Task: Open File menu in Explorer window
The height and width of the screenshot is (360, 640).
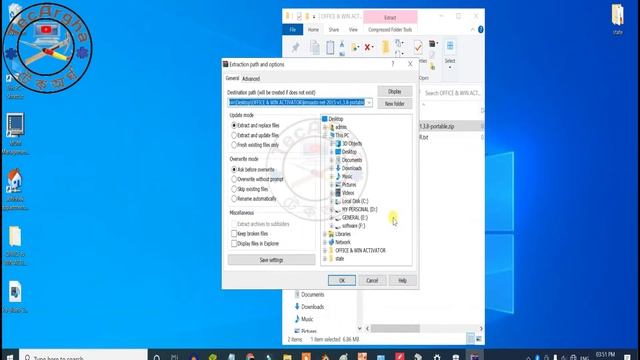Action: (x=293, y=29)
